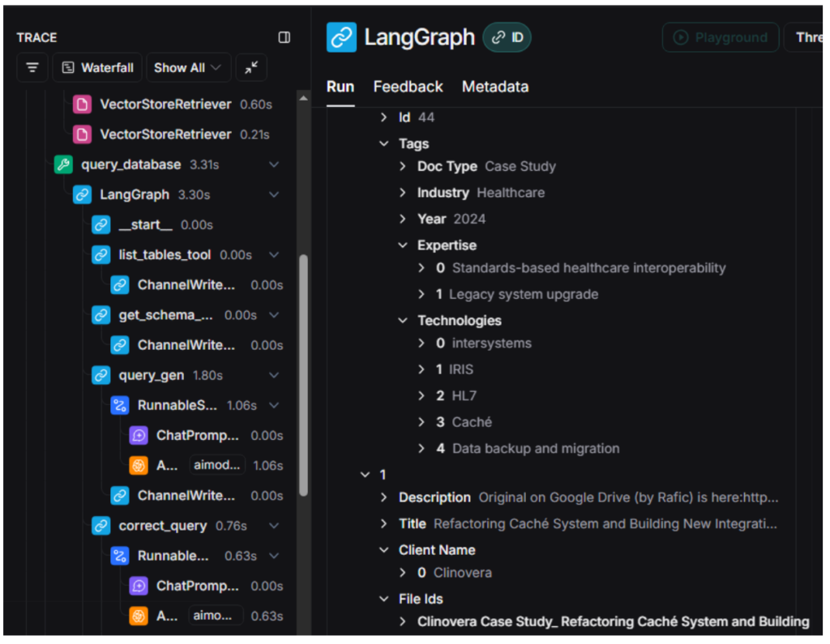Click the chain icon beside get_schema_ row

pos(101,315)
